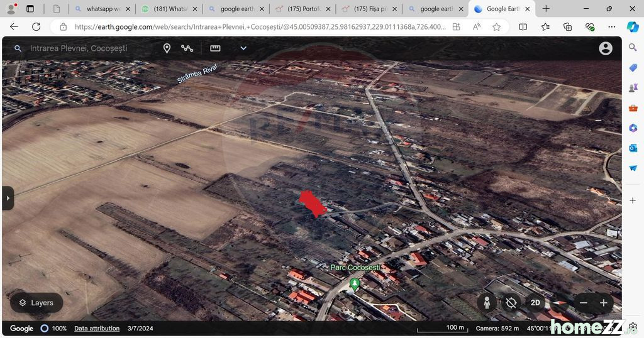Open sidebar tools briefcase icon
This screenshot has width=644, height=338.
click(x=633, y=108)
